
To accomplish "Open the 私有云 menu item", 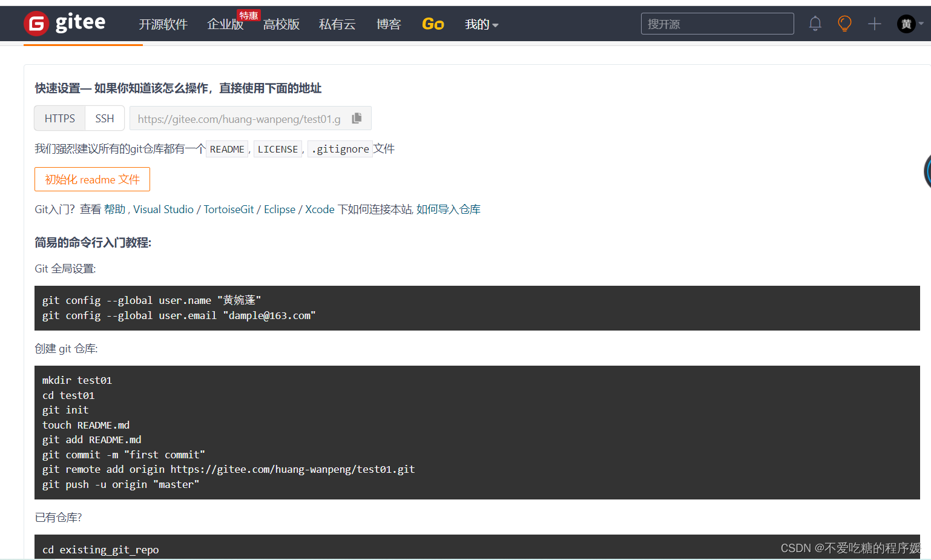I will coord(337,24).
